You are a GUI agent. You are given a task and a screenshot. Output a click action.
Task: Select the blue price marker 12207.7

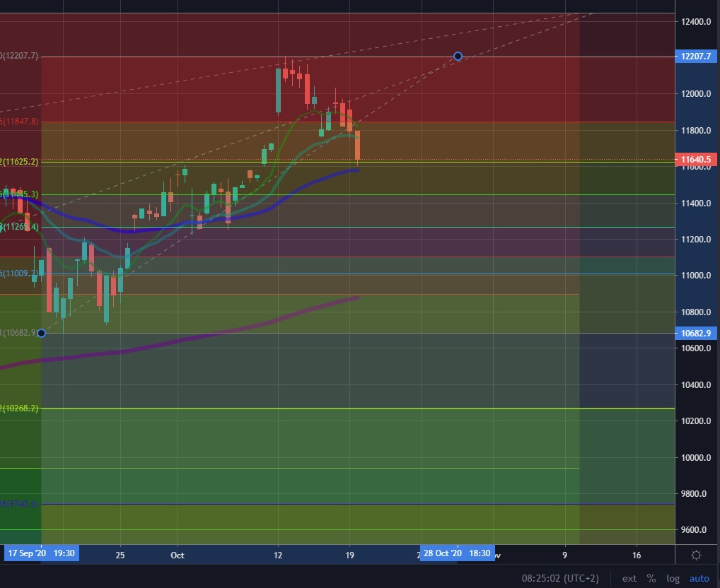pos(695,57)
